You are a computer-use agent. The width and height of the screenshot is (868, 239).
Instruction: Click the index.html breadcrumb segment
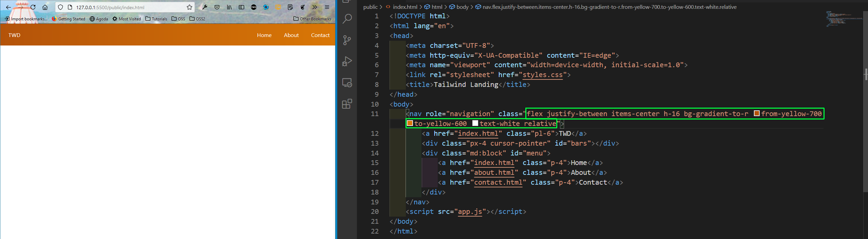pyautogui.click(x=401, y=7)
